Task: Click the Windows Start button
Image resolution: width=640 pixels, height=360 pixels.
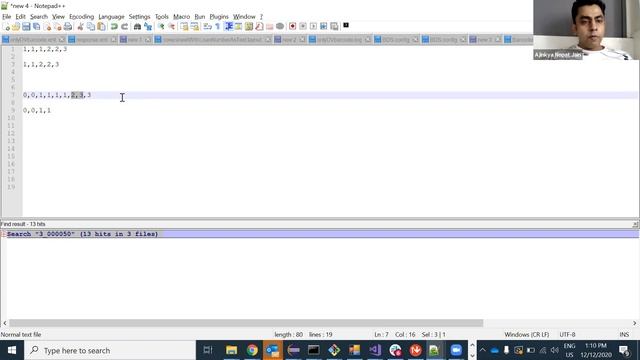Action: coord(12,350)
